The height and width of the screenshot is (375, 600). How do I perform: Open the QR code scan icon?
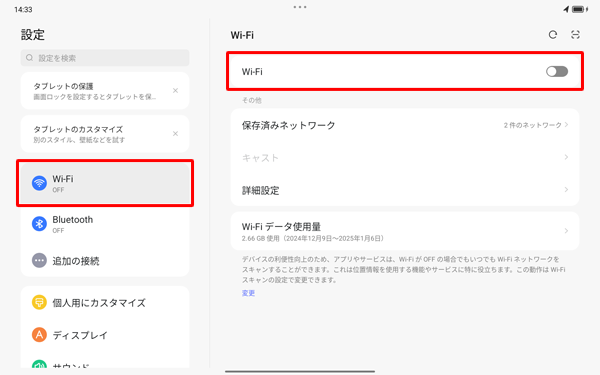point(576,35)
